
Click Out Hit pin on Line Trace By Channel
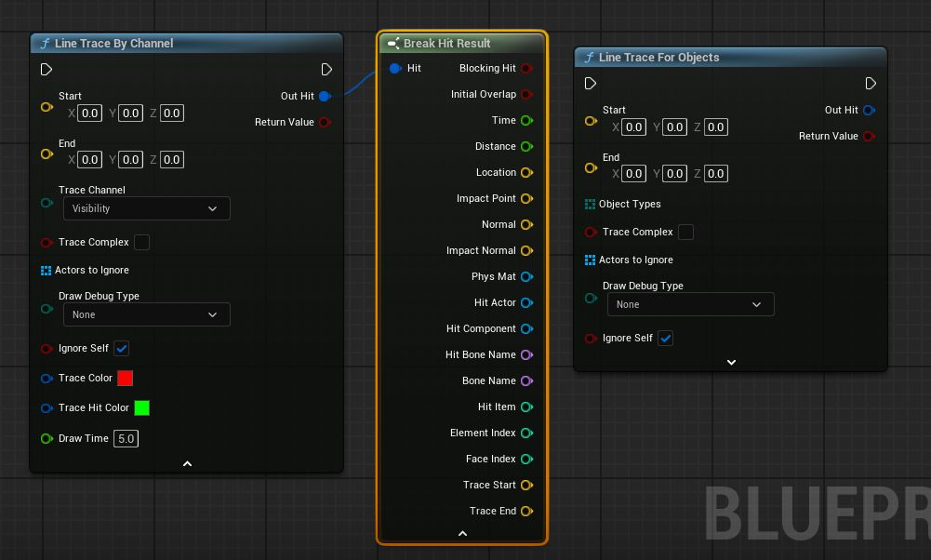click(325, 96)
